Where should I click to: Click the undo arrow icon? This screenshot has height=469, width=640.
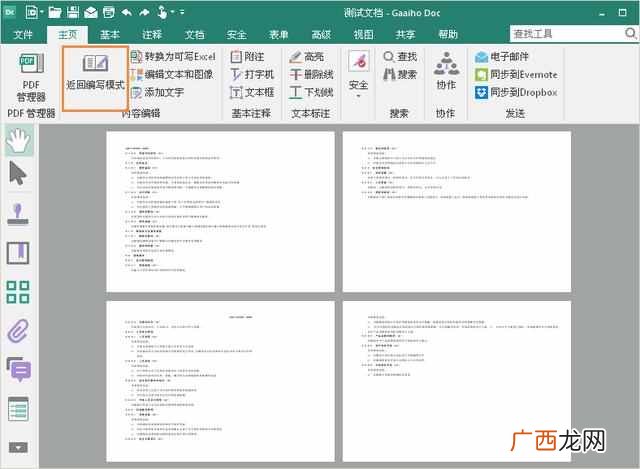coord(127,13)
